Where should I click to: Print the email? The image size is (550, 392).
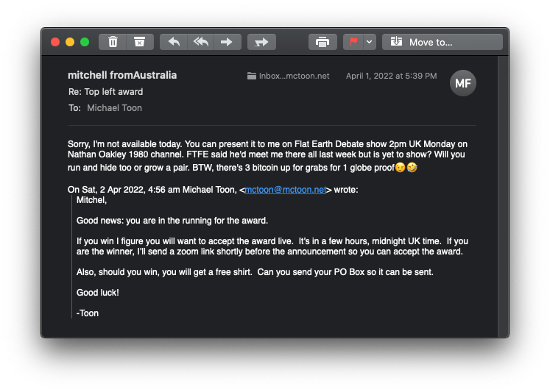tap(322, 42)
